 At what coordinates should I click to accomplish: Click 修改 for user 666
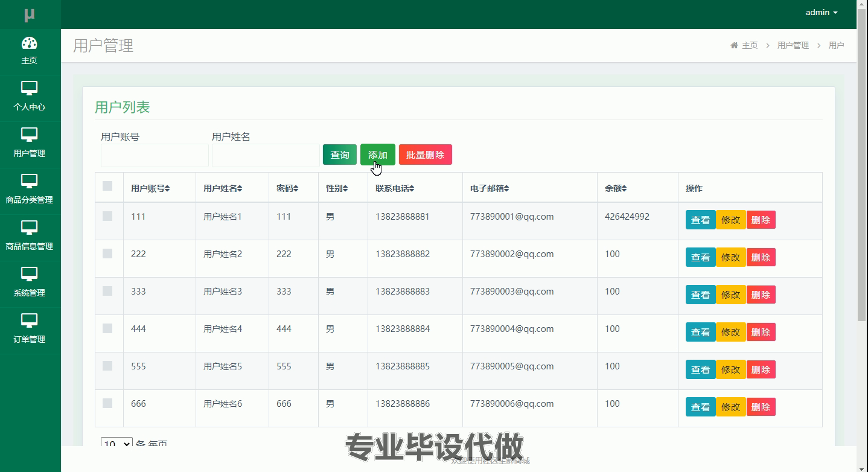pyautogui.click(x=731, y=407)
